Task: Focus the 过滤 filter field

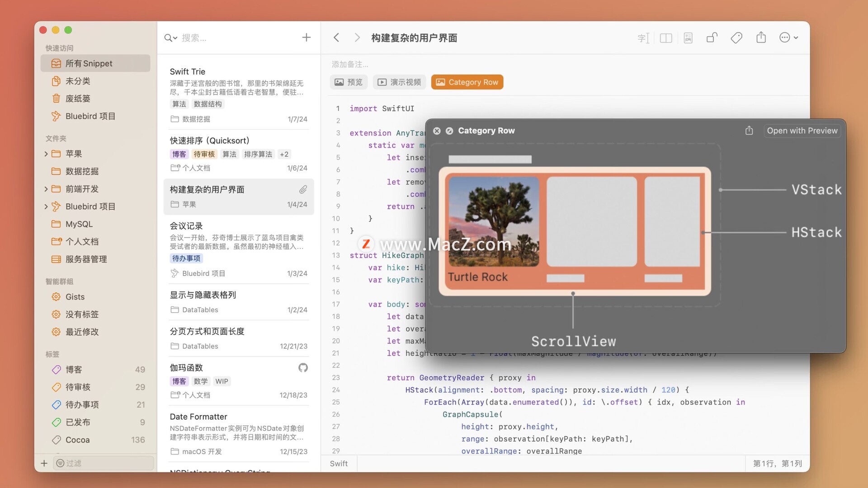Action: pos(104,463)
